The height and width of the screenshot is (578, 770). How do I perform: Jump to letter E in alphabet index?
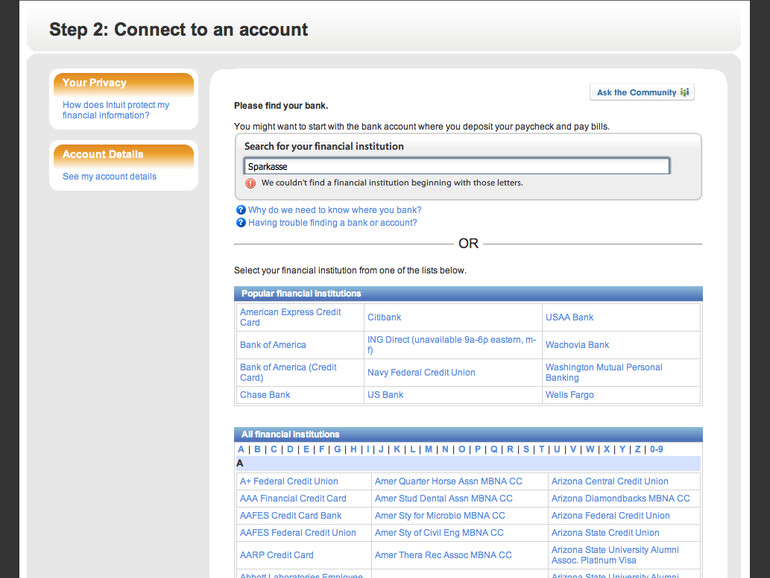click(306, 449)
